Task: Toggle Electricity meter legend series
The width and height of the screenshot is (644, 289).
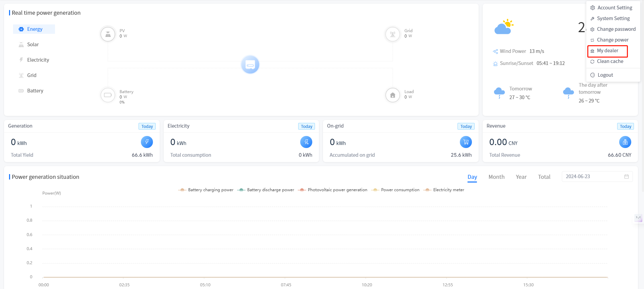Action: [444, 190]
